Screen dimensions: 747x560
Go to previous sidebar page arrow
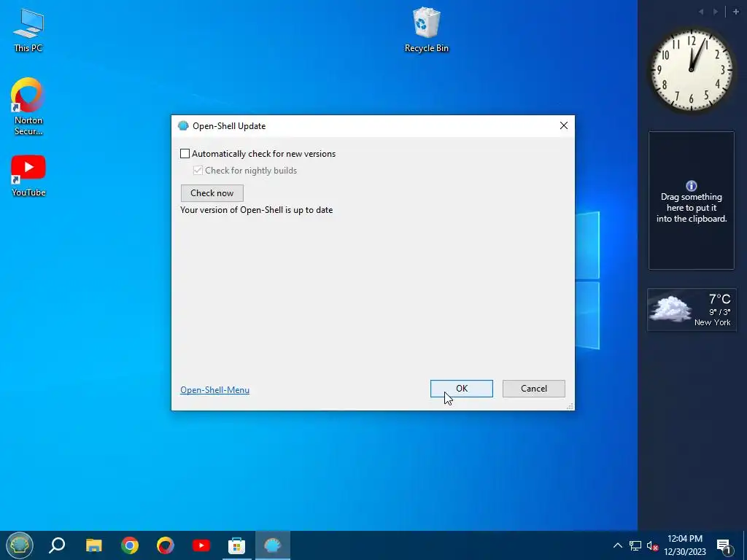point(701,12)
